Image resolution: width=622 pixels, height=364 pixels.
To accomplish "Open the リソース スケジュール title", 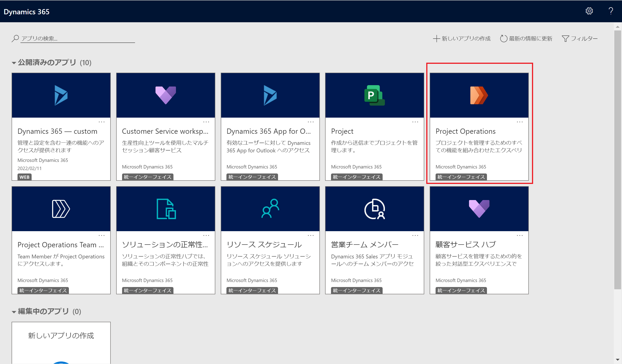I will (x=264, y=245).
